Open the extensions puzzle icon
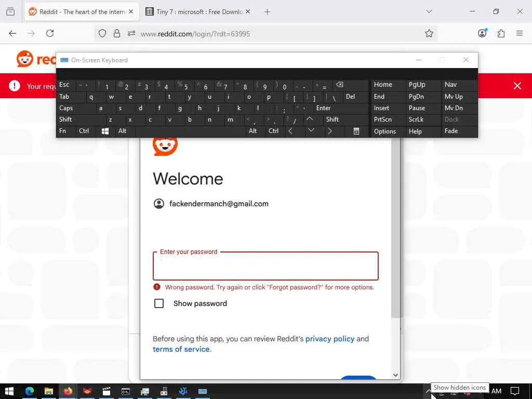 coord(501,33)
